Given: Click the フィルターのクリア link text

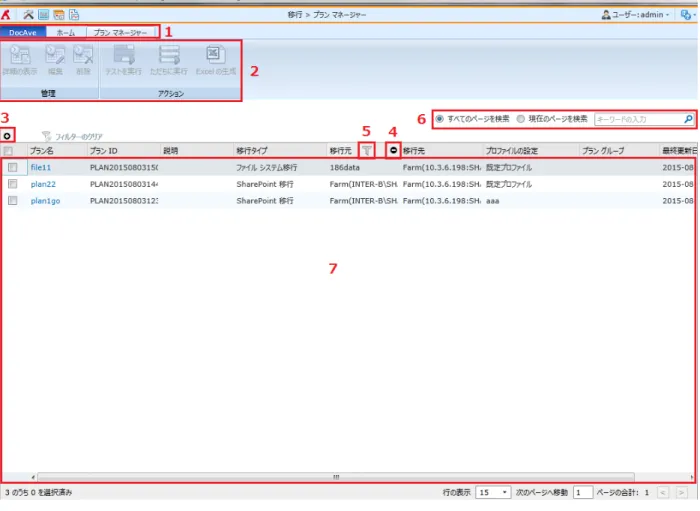Looking at the screenshot, I should [79, 137].
